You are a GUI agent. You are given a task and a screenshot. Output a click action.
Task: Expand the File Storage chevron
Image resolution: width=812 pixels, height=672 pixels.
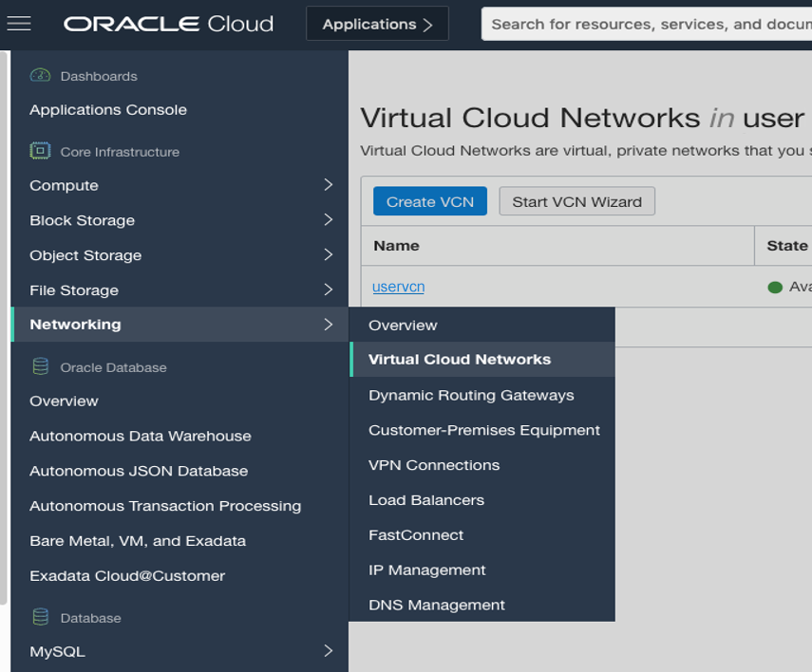pos(328,289)
